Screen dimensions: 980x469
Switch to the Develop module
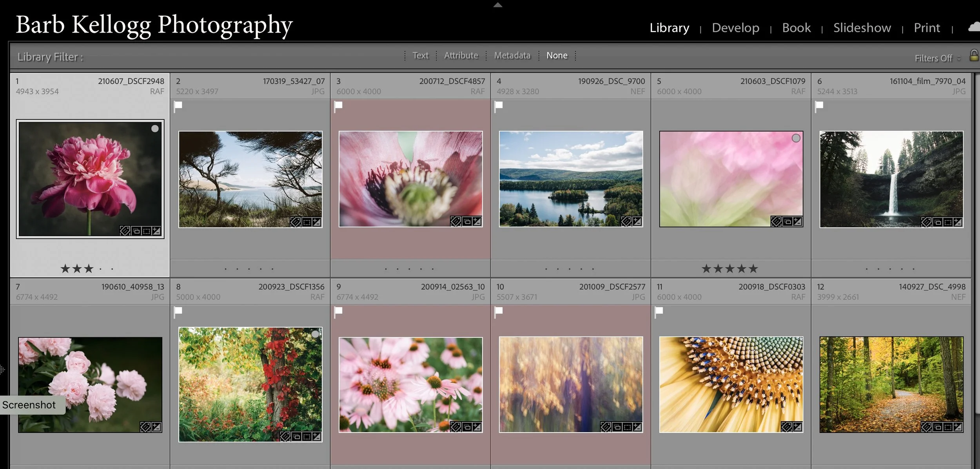pyautogui.click(x=735, y=27)
